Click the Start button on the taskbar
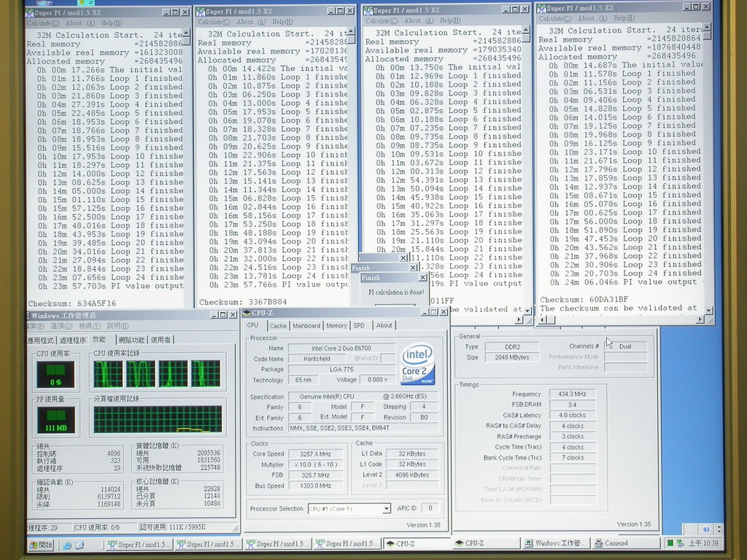The image size is (747, 560). coord(41,544)
